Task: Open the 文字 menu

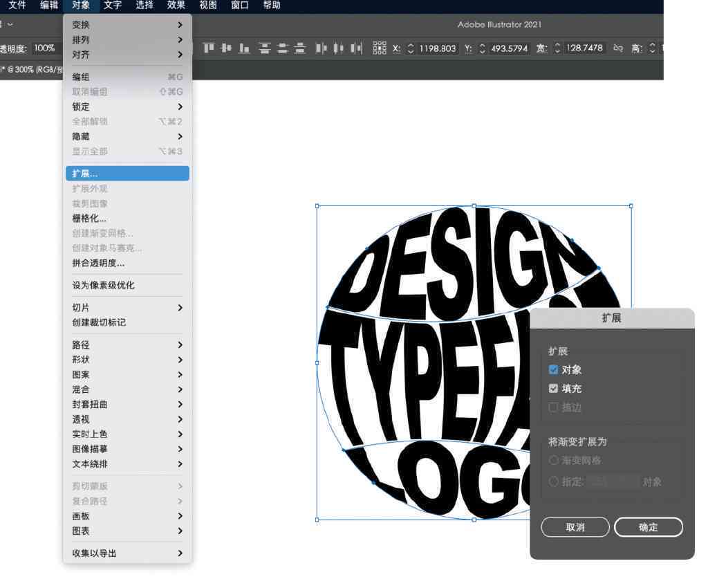Action: (x=113, y=6)
